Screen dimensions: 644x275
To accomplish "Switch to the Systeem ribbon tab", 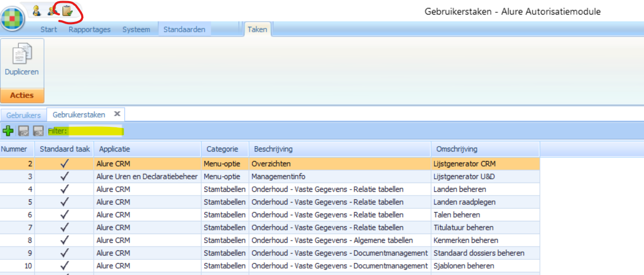I will point(136,30).
